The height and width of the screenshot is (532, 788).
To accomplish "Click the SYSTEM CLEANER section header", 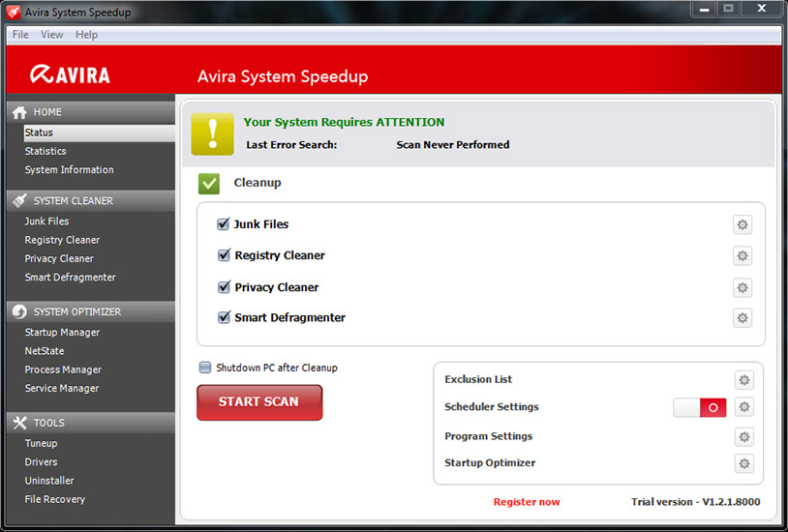I will tap(91, 200).
